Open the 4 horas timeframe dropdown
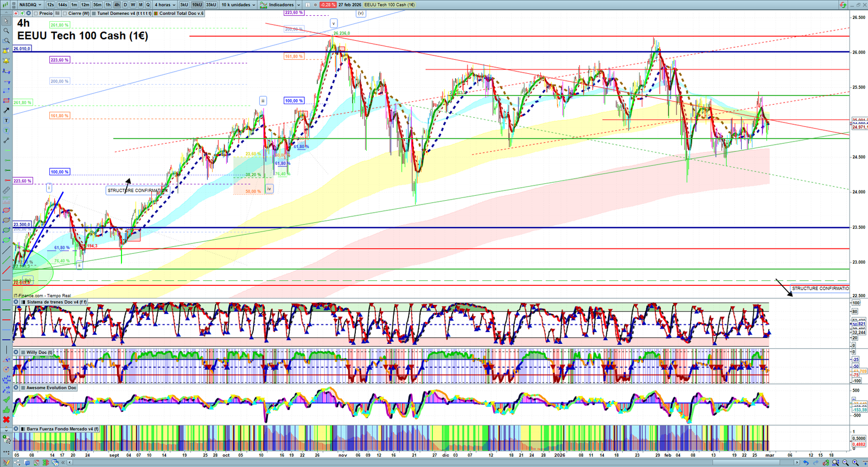 coord(165,5)
